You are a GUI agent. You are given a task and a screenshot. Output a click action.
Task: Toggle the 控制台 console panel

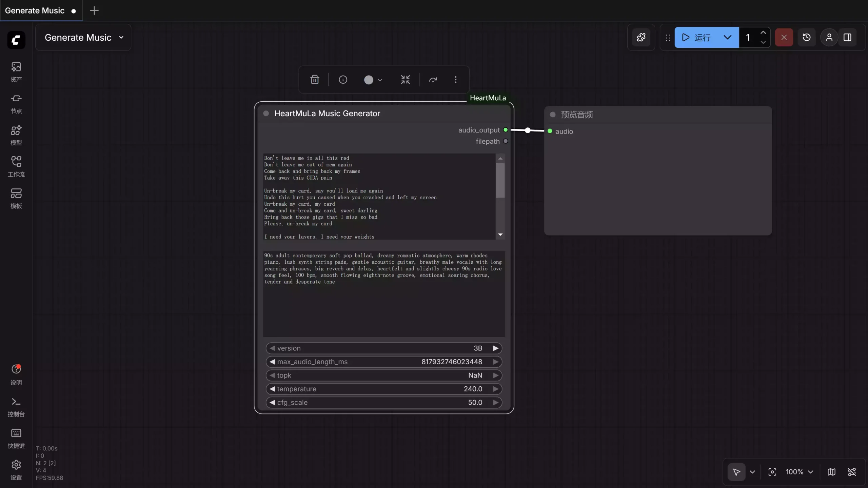click(16, 407)
